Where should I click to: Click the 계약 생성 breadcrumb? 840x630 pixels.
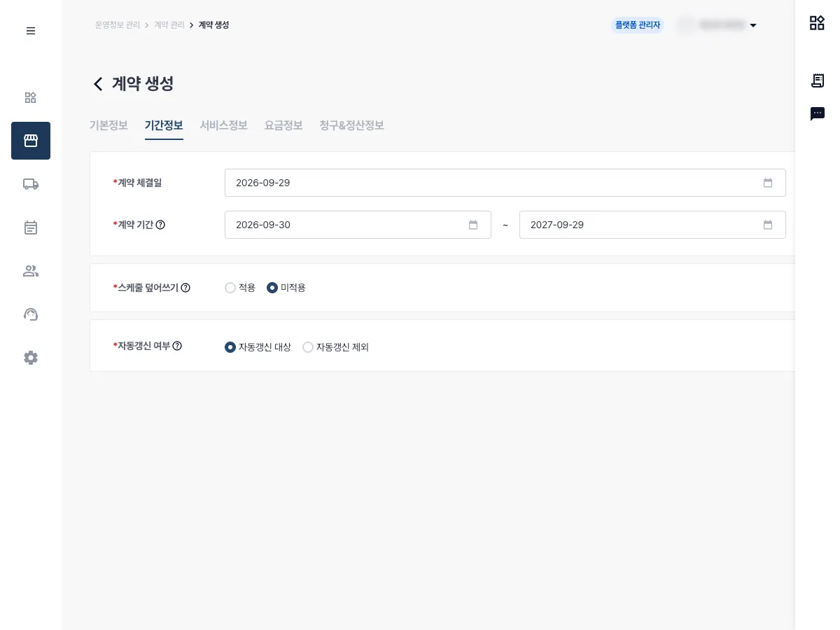click(x=213, y=24)
